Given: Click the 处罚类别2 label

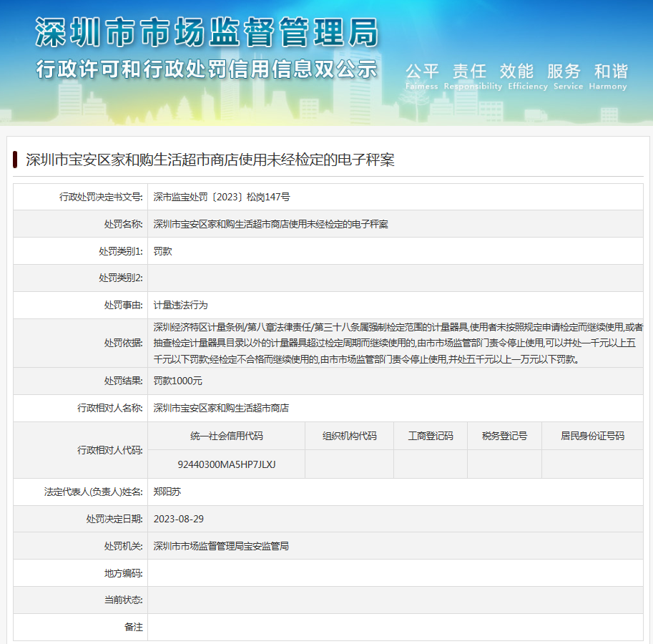Looking at the screenshot, I should (121, 278).
